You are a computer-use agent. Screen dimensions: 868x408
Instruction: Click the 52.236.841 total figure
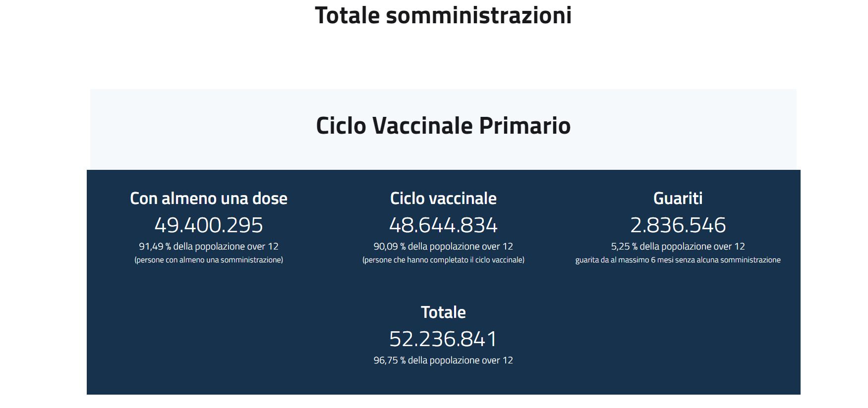tap(443, 339)
